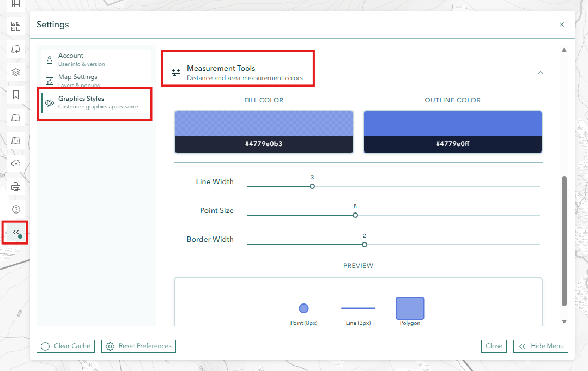Open the Help icon

(x=15, y=209)
